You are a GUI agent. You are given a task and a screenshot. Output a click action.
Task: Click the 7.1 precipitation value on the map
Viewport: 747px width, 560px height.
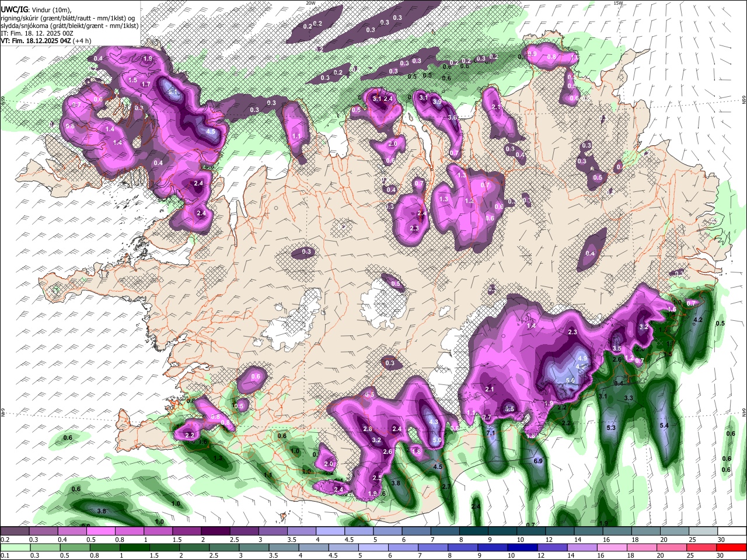point(491,433)
